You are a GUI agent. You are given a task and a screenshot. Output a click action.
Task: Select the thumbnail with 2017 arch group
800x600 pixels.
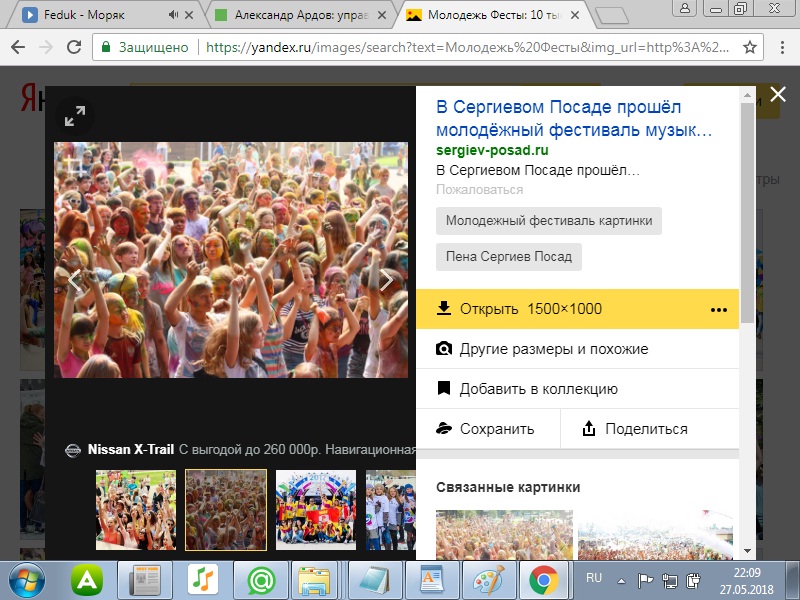point(316,510)
